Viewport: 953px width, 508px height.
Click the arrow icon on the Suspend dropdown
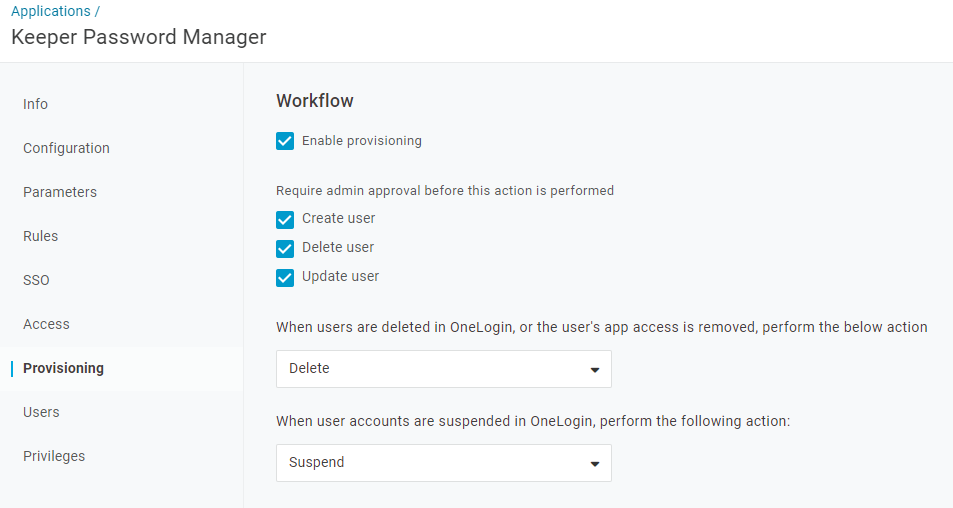(595, 464)
